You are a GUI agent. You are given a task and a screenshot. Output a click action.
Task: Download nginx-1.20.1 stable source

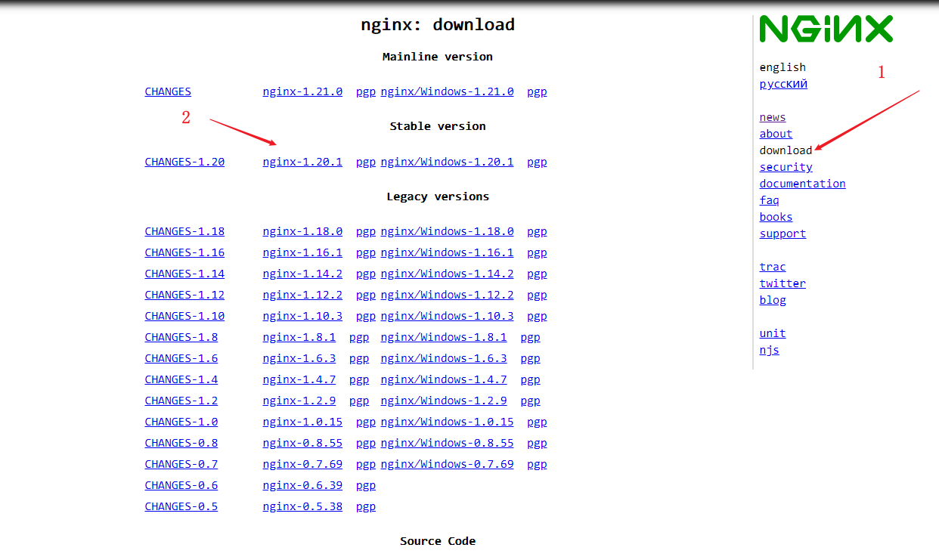tap(302, 162)
